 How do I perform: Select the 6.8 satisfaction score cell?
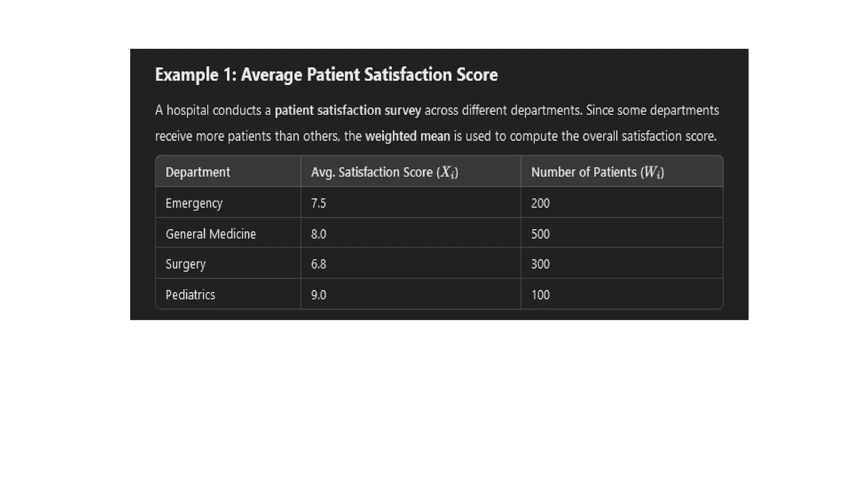point(318,264)
